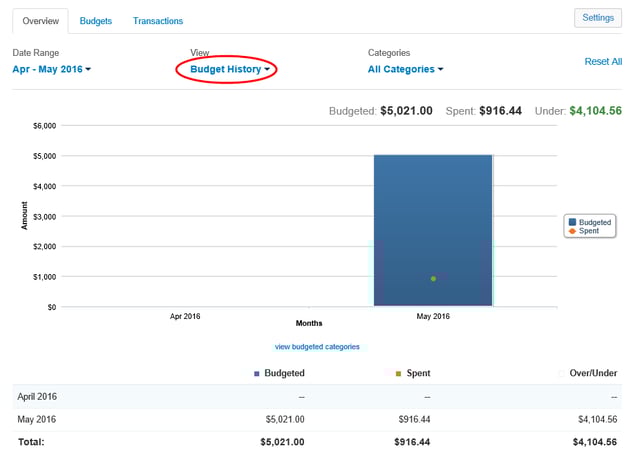Viewport: 640px width, 466px height.
Task: Click the total budgeted value in Total row
Action: pyautogui.click(x=282, y=442)
